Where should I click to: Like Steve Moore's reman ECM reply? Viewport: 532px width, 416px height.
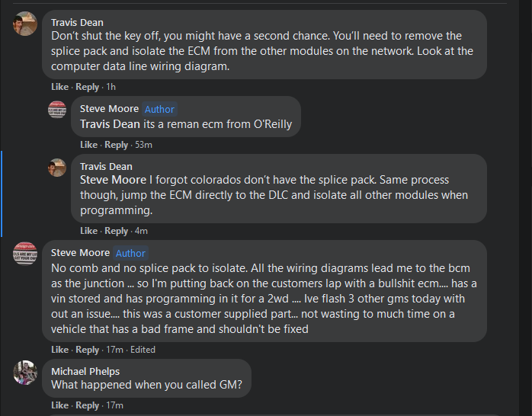(88, 145)
